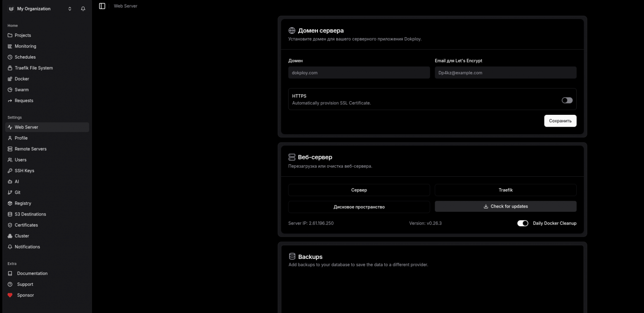The height and width of the screenshot is (313, 644).
Task: Collapse the sidebar using the panel icon
Action: tap(102, 6)
